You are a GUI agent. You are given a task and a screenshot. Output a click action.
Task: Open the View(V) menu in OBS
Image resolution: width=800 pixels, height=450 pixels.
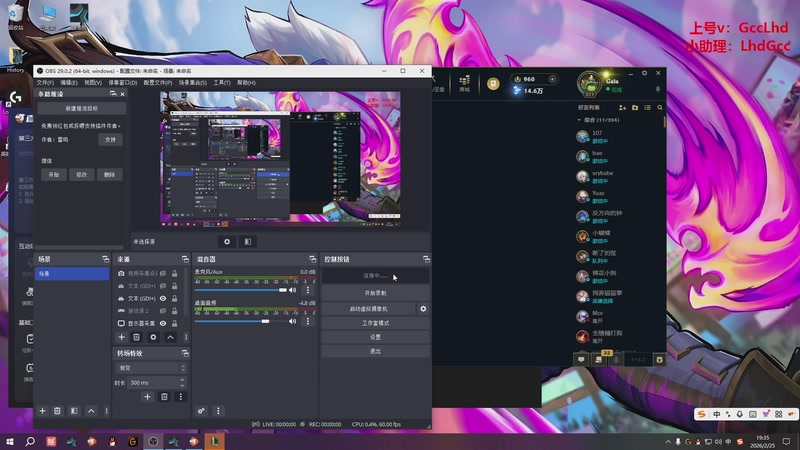(x=93, y=83)
